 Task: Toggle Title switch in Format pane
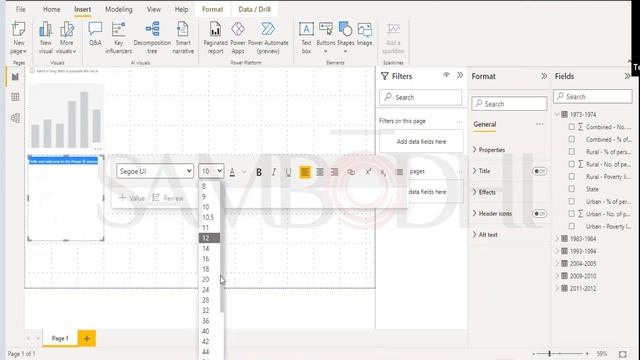pyautogui.click(x=540, y=171)
